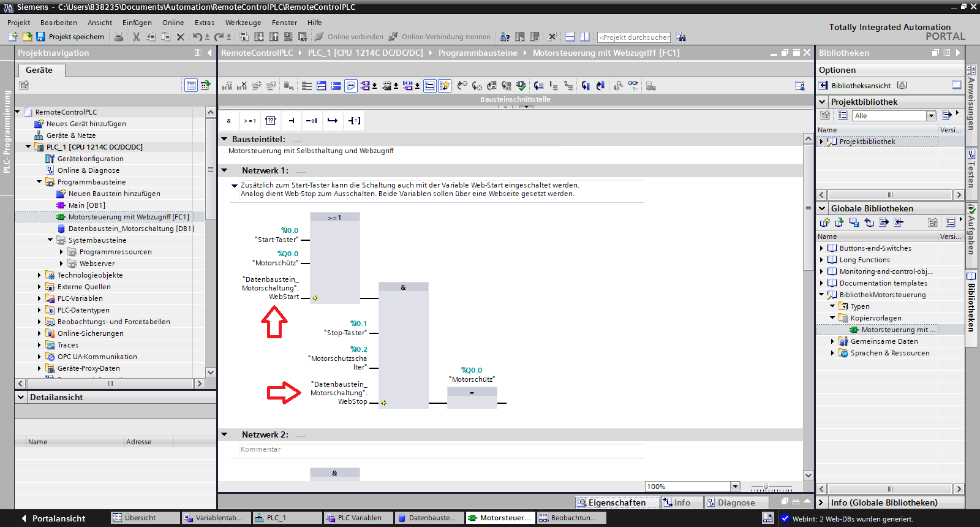Click the new project icon
The height and width of the screenshot is (527, 980).
point(13,37)
